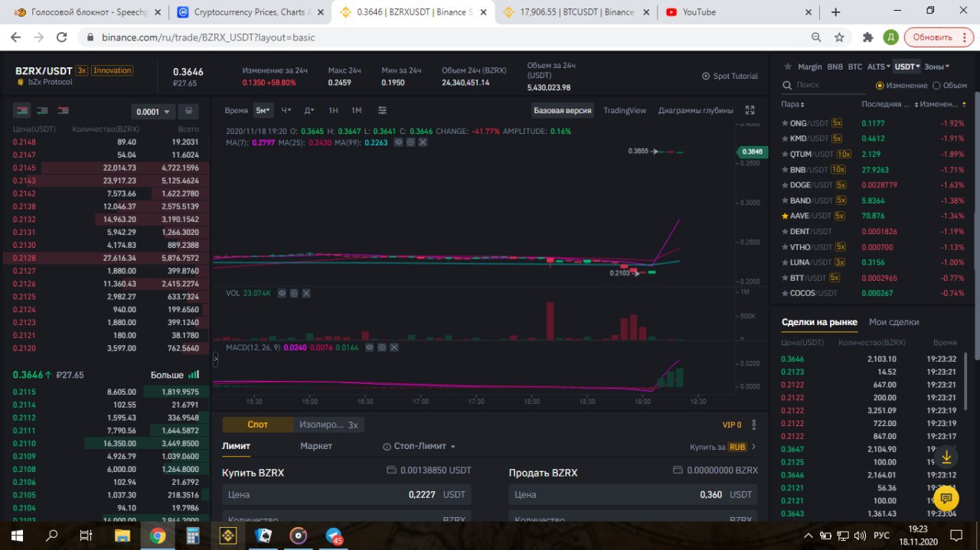
Task: Switch to TradingView chart tab
Action: [x=625, y=110]
